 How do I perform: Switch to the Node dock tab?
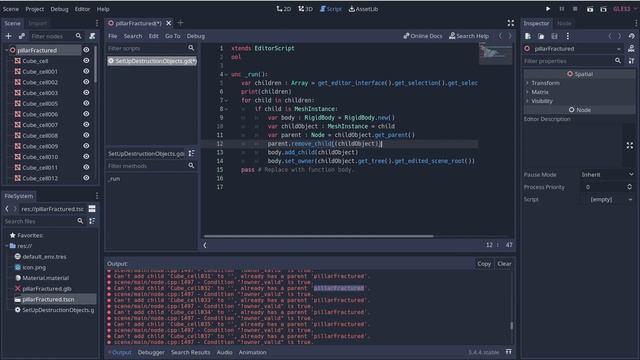pyautogui.click(x=564, y=23)
